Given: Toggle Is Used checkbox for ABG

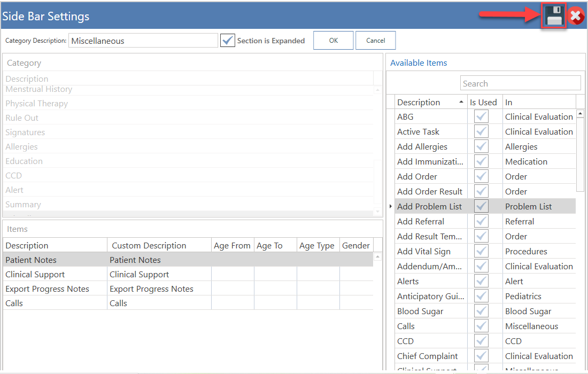Looking at the screenshot, I should click(481, 116).
